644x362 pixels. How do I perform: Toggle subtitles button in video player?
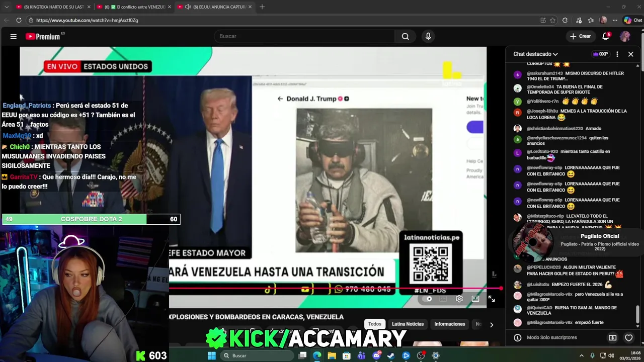pos(443,299)
